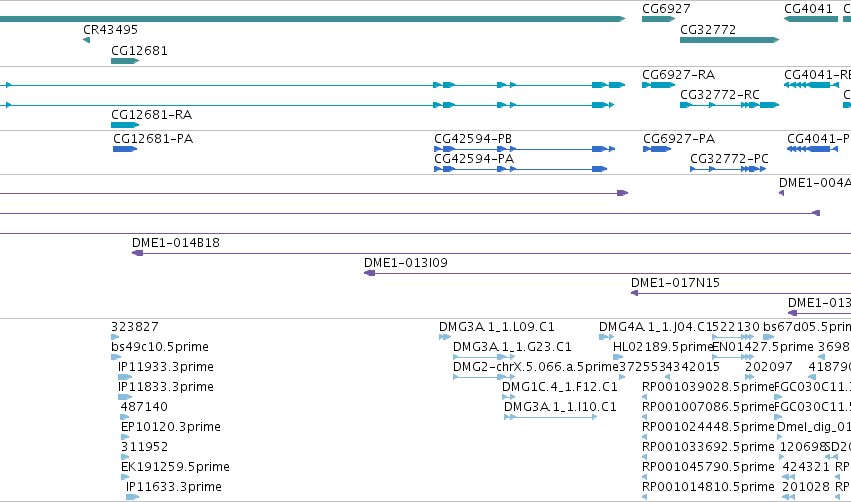Select the CG4041 gene bar
The width and height of the screenshot is (851, 502).
[x=811, y=19]
